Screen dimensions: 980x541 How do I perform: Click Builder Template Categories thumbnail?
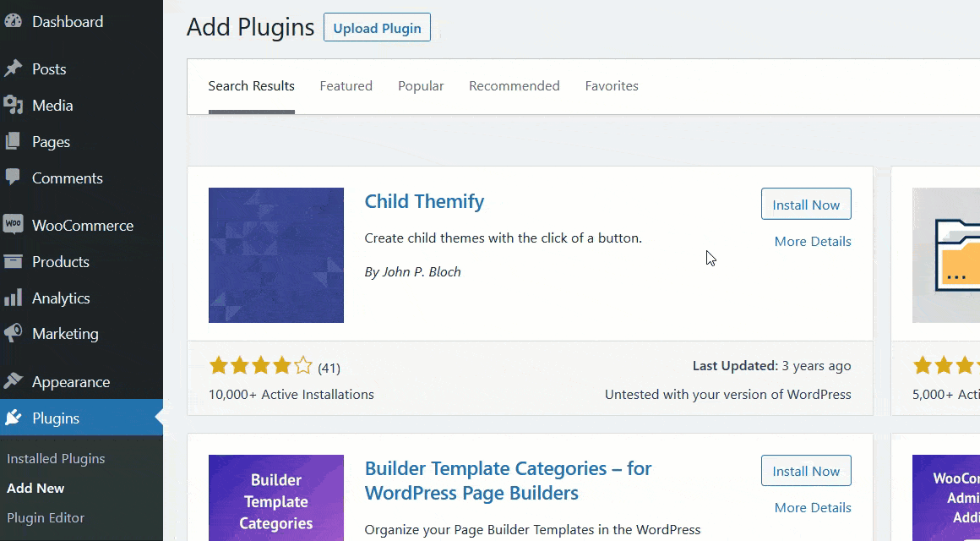click(276, 498)
